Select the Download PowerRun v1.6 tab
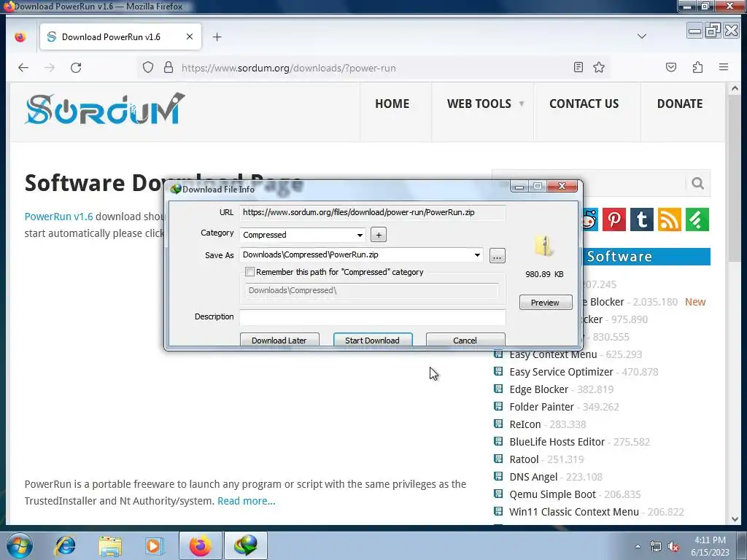 (120, 36)
